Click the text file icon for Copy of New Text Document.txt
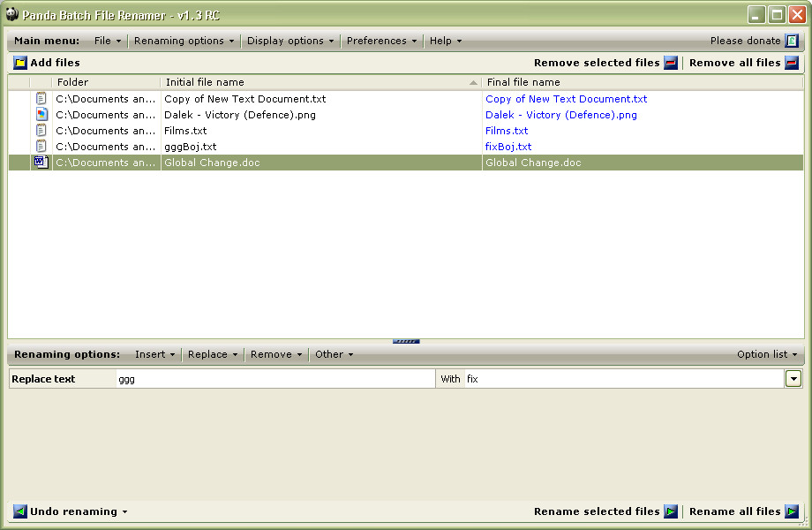 [x=41, y=98]
